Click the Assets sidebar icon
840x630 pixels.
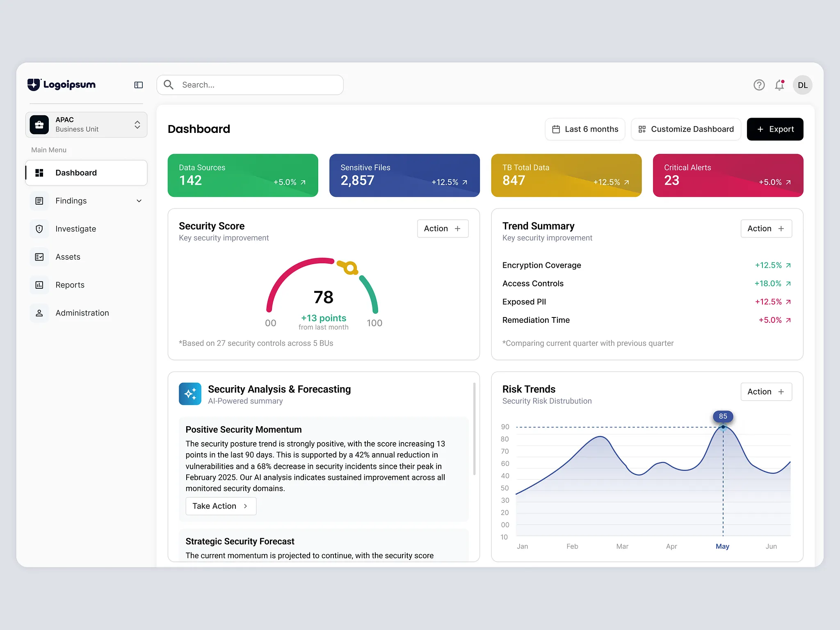[x=39, y=257]
